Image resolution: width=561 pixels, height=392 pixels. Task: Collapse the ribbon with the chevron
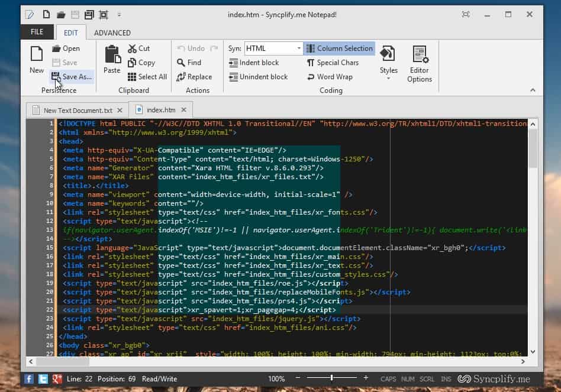(533, 90)
